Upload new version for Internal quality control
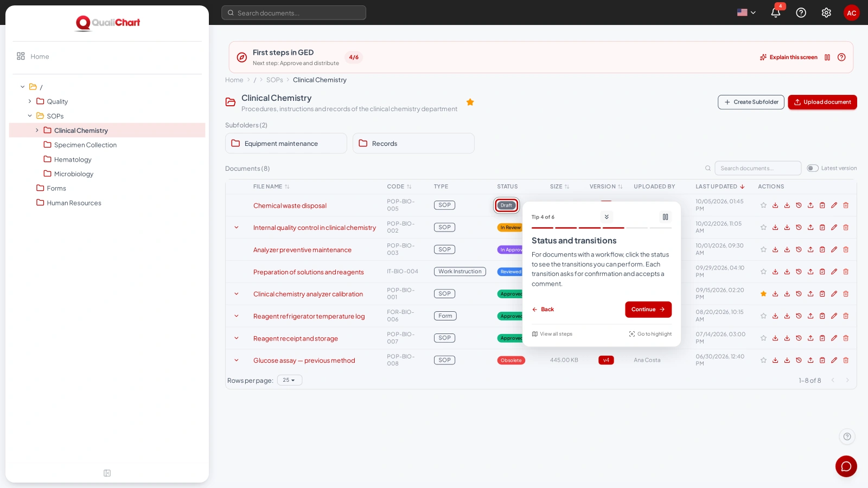 pos(810,228)
